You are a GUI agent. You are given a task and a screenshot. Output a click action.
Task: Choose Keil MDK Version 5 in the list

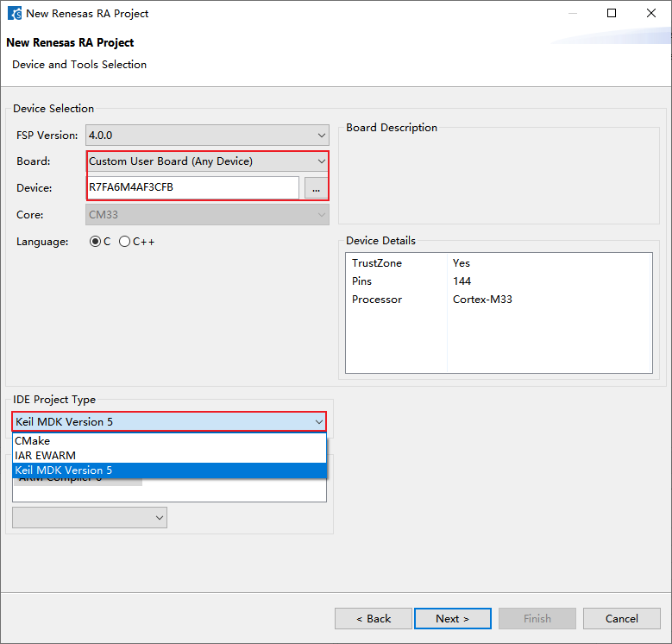point(169,470)
